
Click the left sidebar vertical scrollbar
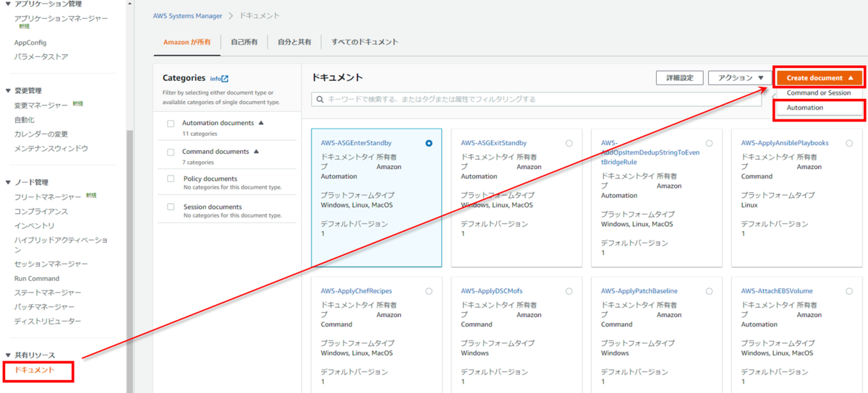click(x=129, y=260)
